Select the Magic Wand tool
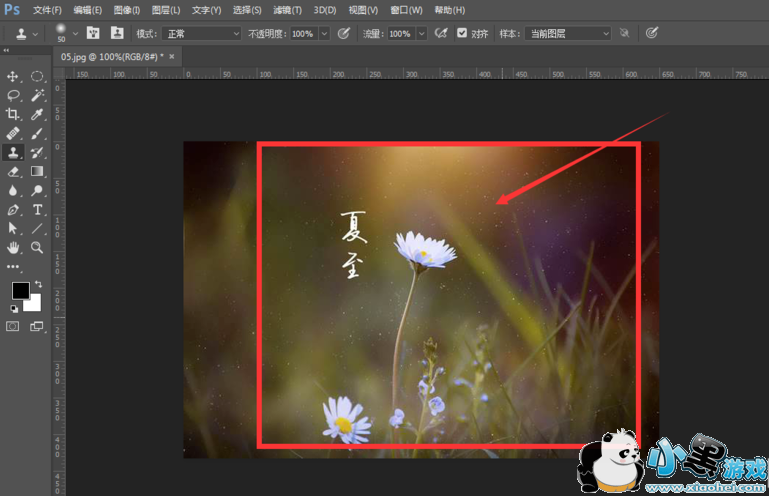This screenshot has height=496, width=769. point(38,95)
